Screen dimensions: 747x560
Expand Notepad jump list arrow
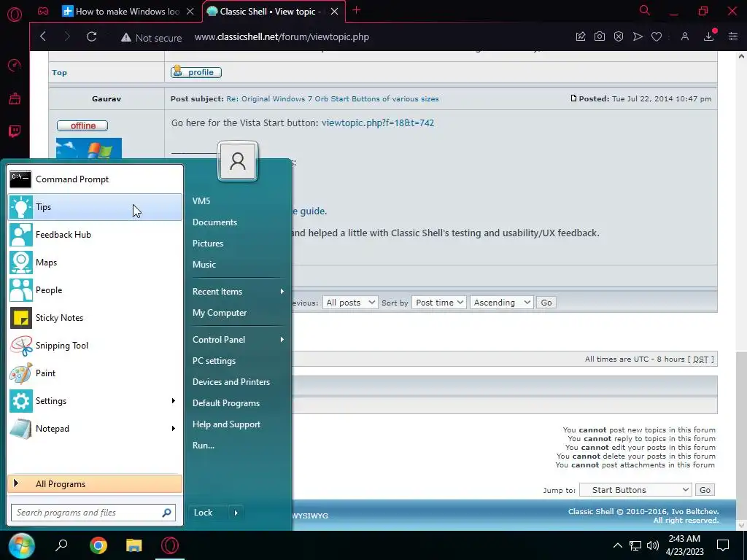point(174,429)
